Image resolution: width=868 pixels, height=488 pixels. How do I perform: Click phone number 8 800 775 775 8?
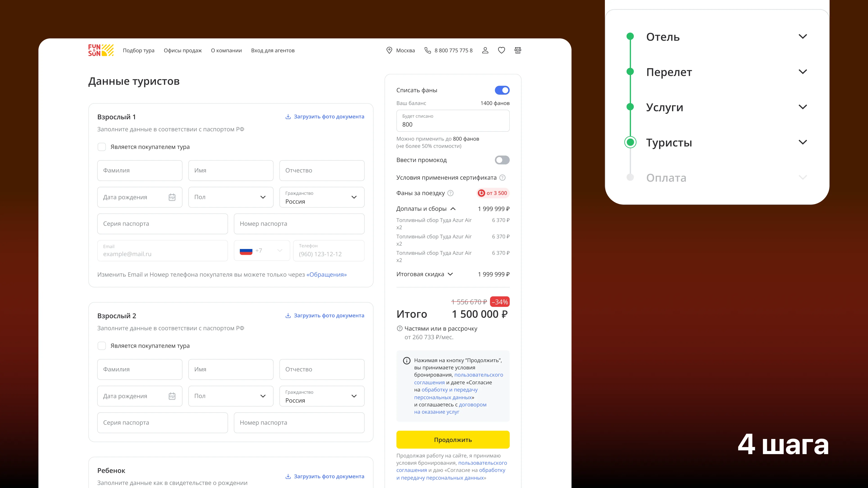(x=453, y=51)
